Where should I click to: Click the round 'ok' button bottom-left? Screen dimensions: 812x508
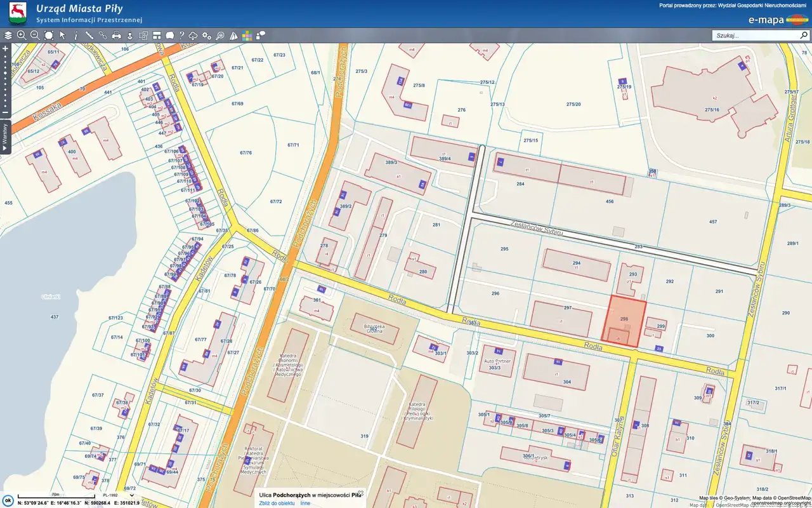point(8,501)
